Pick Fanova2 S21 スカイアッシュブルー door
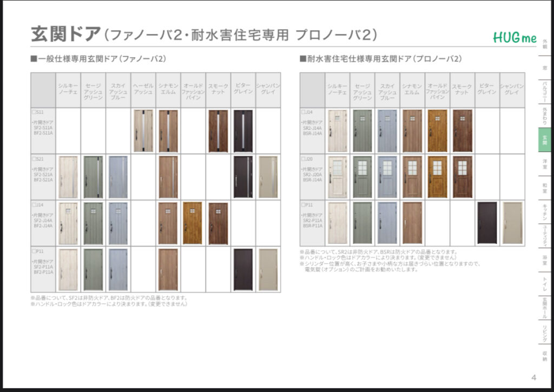554x392 pixels. click(118, 177)
